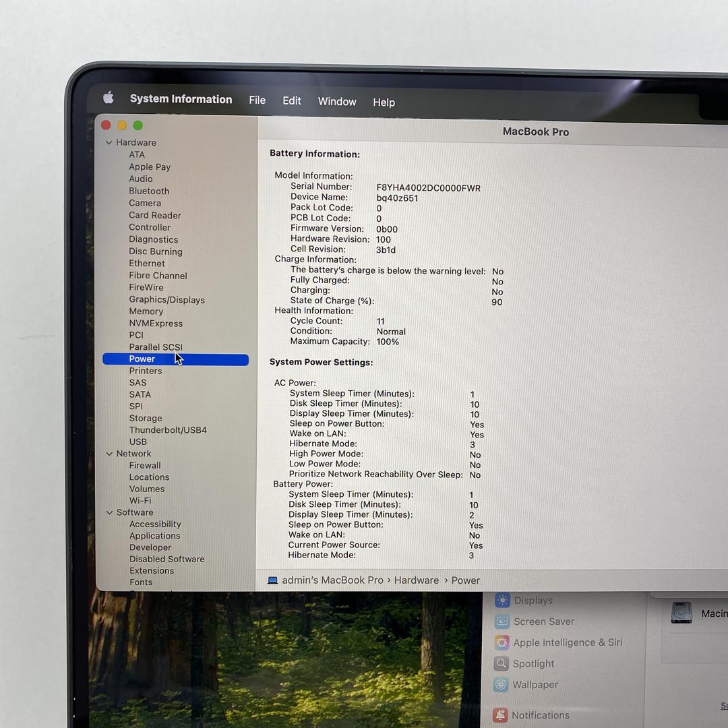The image size is (728, 728).
Task: Select Storage in the sidebar
Action: coord(146,418)
